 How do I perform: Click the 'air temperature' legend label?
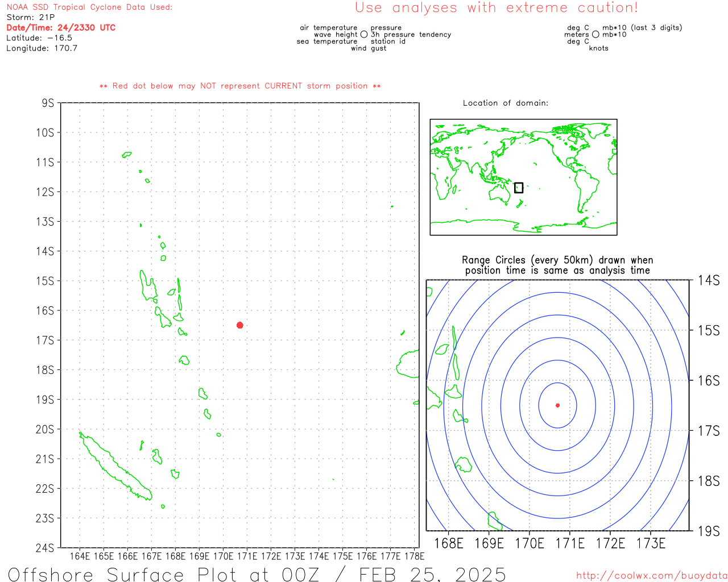329,28
